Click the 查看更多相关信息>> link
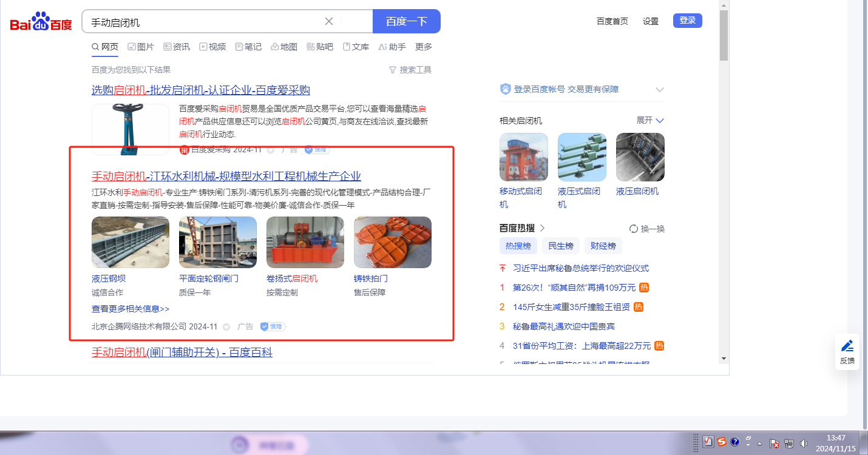Image resolution: width=868 pixels, height=455 pixels. 131,309
